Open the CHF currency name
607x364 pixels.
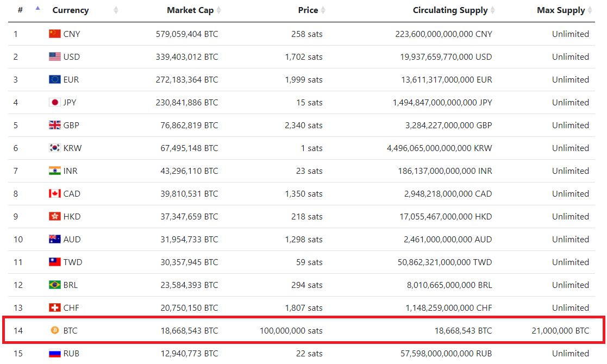(x=71, y=308)
